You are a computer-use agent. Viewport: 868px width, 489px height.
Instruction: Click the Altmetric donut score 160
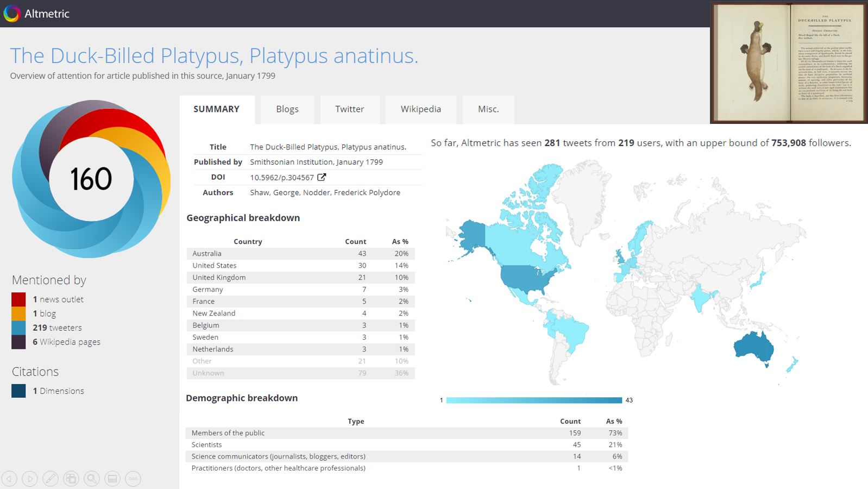click(x=91, y=179)
